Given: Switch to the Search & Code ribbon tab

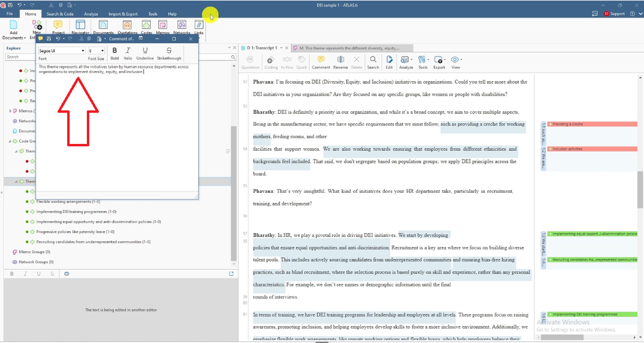Looking at the screenshot, I should point(60,14).
